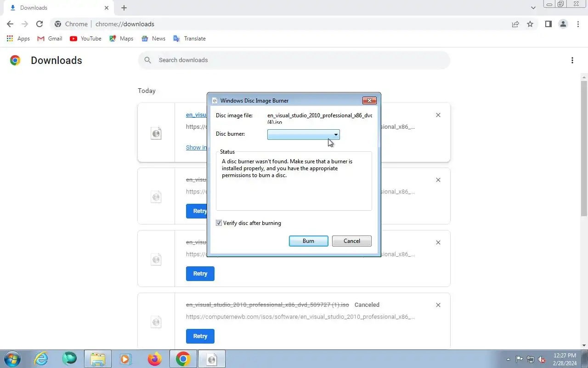Open the tab search chevron

[533, 8]
